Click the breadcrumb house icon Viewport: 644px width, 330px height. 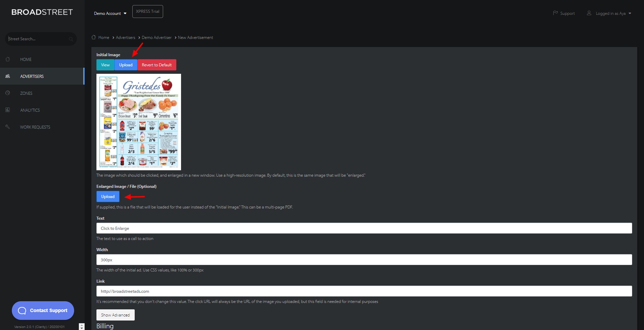coord(94,37)
